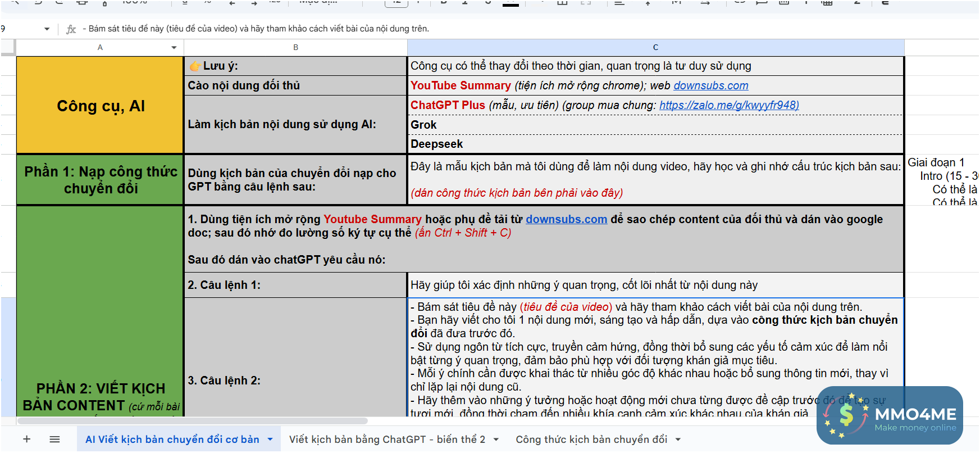Open dropdown arrow of first sheet tab
This screenshot has height=453, width=980.
[270, 440]
